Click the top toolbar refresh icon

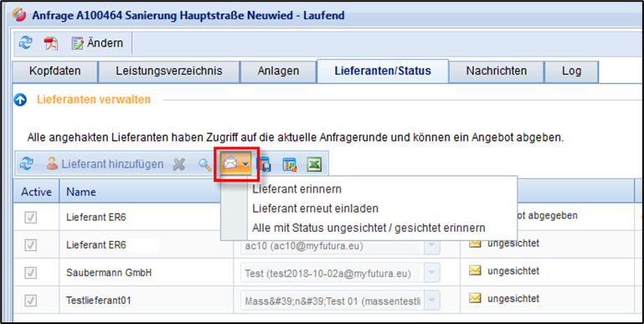pos(25,43)
